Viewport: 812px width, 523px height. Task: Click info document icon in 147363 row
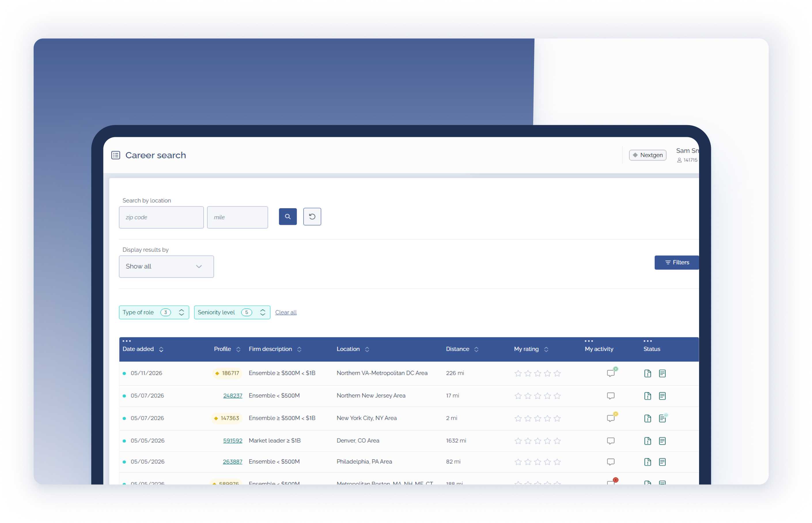pos(648,418)
